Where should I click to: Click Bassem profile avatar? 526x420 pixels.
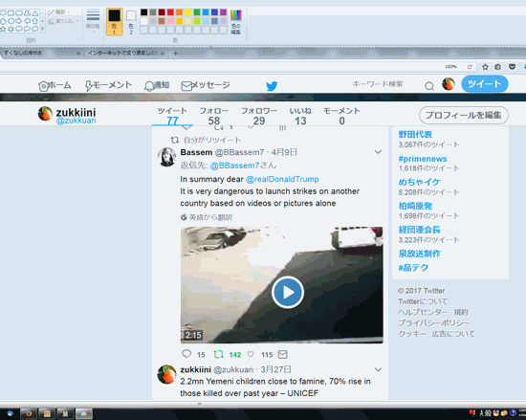tap(166, 157)
